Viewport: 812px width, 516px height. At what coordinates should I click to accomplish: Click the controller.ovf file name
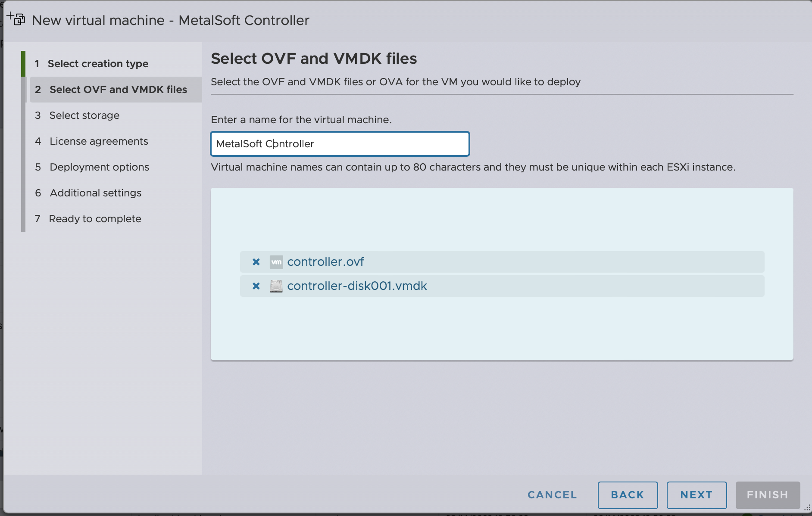point(325,262)
